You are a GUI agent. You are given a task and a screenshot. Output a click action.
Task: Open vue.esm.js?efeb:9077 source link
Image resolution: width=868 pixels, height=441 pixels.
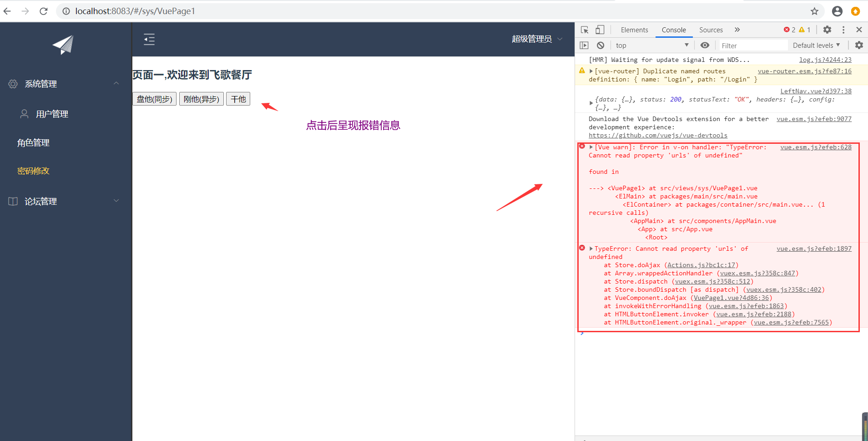coord(814,119)
